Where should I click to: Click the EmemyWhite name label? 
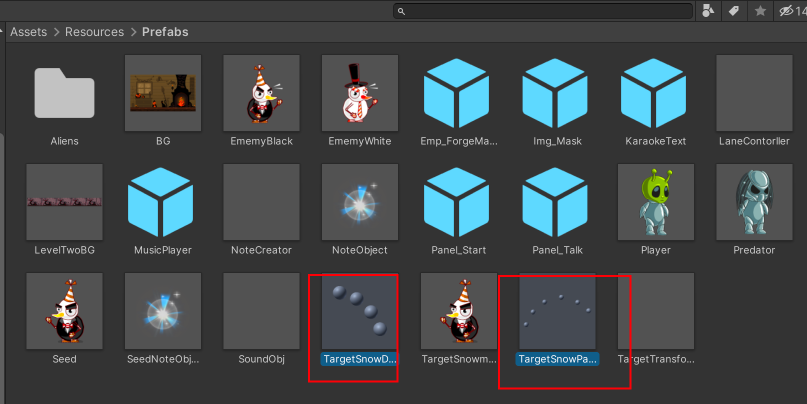[360, 141]
